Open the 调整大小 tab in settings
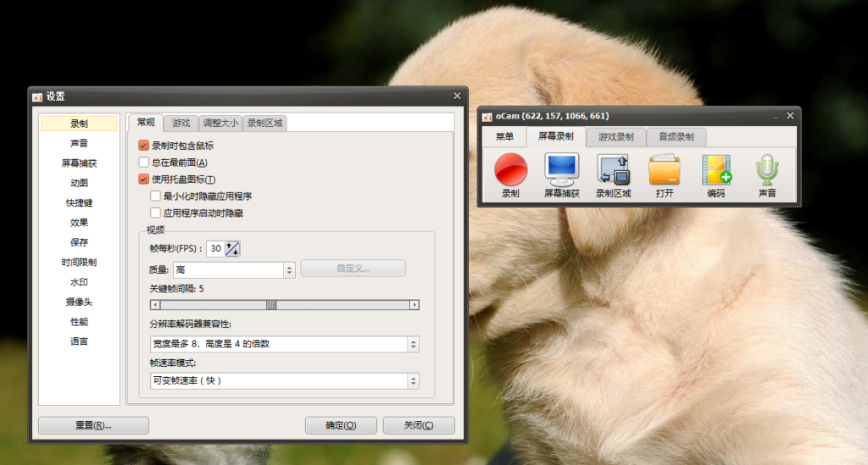Viewport: 868px width, 465px height. click(220, 124)
